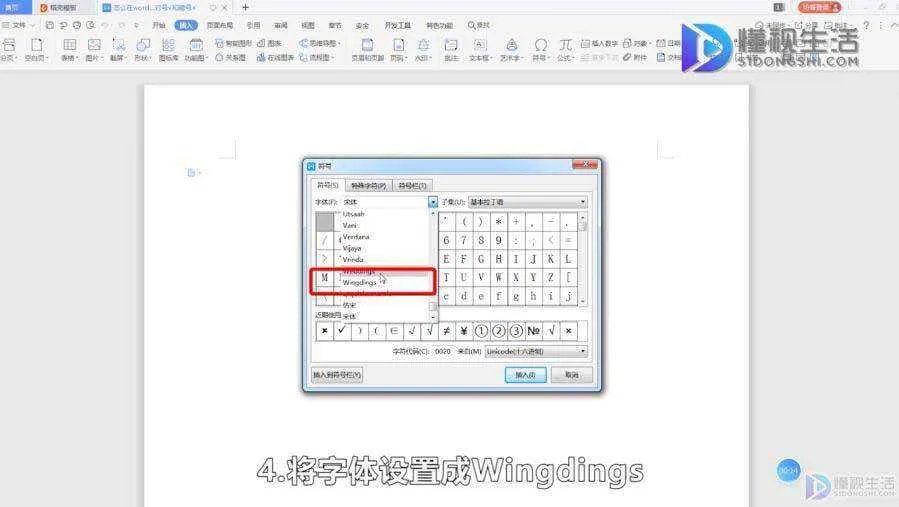Viewport: 899px width, 507px height.
Task: Select the ① symbol in recent symbols
Action: coord(481,331)
